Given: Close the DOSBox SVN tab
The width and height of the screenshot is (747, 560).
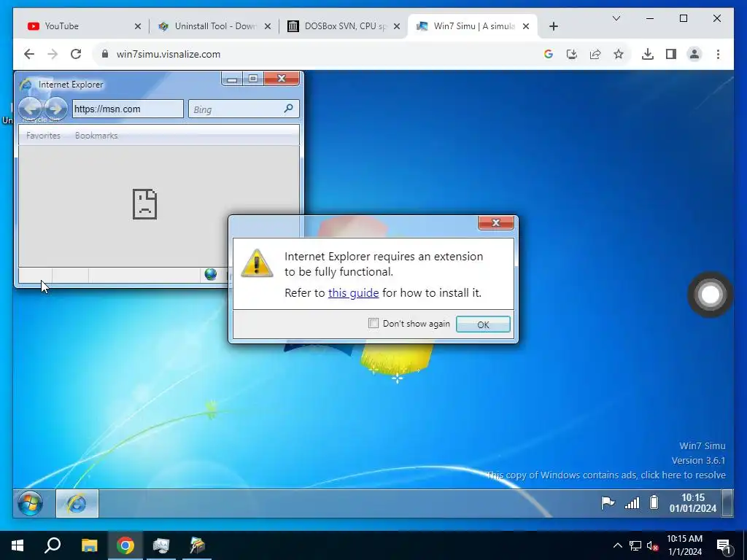Looking at the screenshot, I should point(396,26).
